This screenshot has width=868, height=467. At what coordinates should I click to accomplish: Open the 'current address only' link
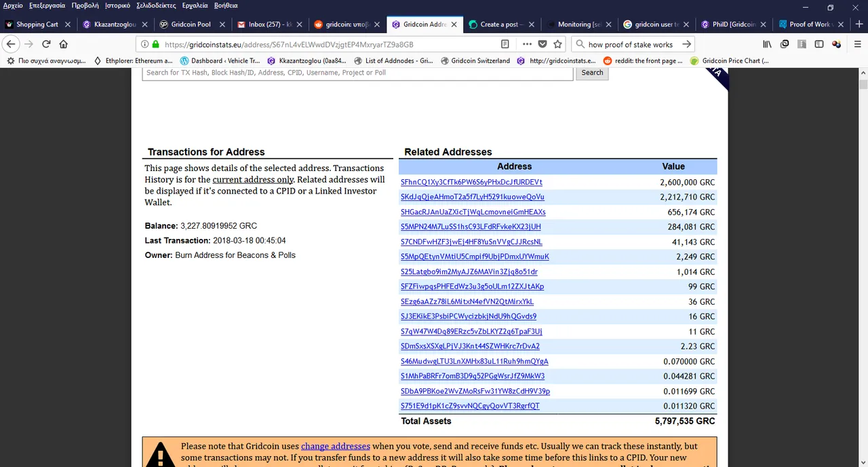[253, 180]
